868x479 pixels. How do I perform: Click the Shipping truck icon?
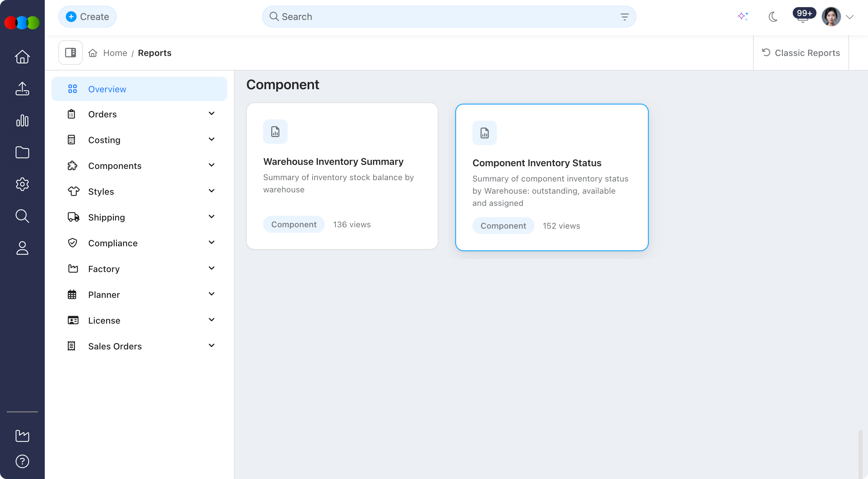tap(74, 217)
